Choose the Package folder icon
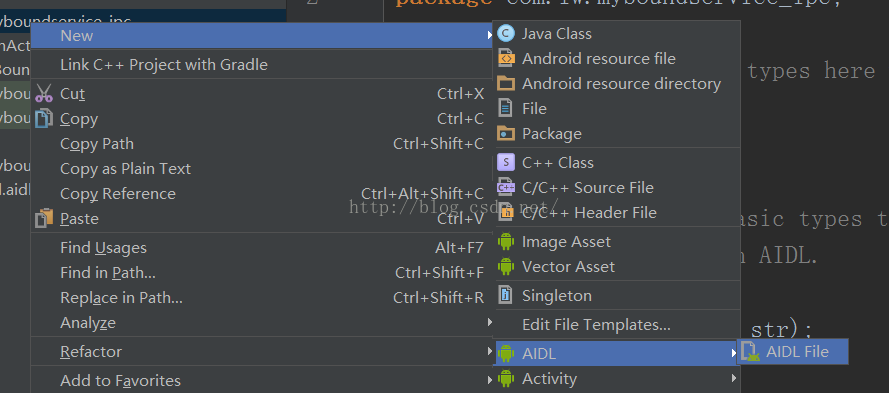 point(506,134)
